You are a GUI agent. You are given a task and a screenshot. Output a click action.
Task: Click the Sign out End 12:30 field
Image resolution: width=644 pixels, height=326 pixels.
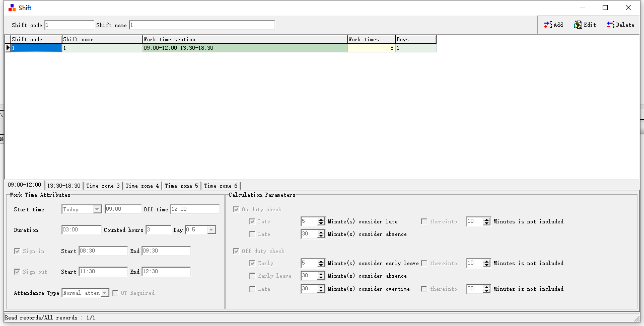(x=166, y=272)
